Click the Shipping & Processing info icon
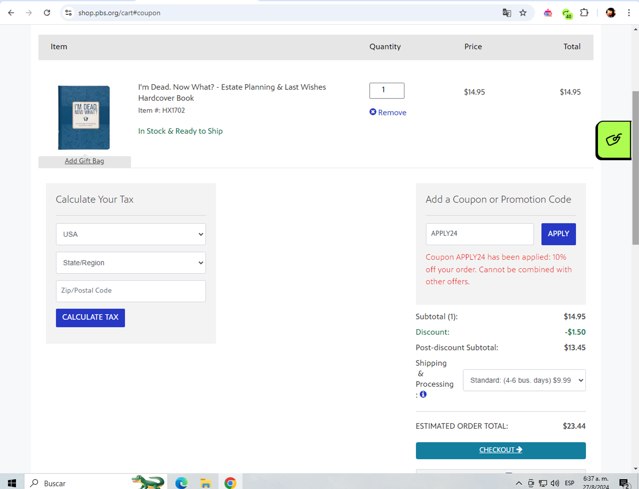This screenshot has width=639, height=489. 423,394
